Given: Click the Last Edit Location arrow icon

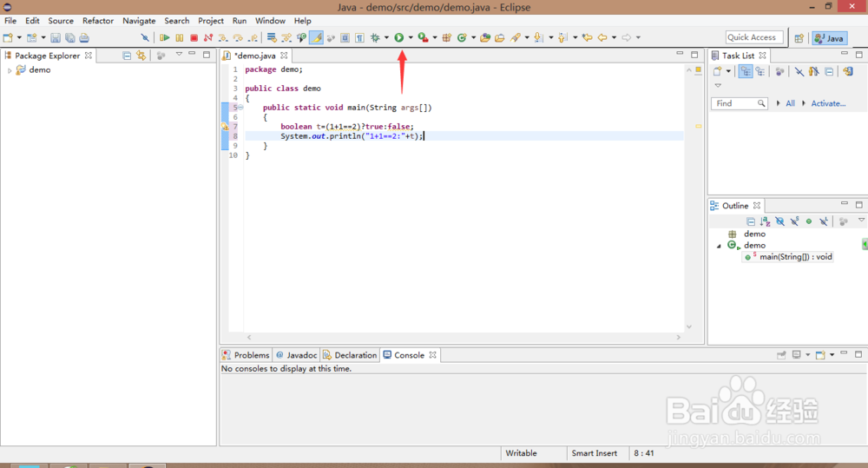Looking at the screenshot, I should click(x=588, y=37).
